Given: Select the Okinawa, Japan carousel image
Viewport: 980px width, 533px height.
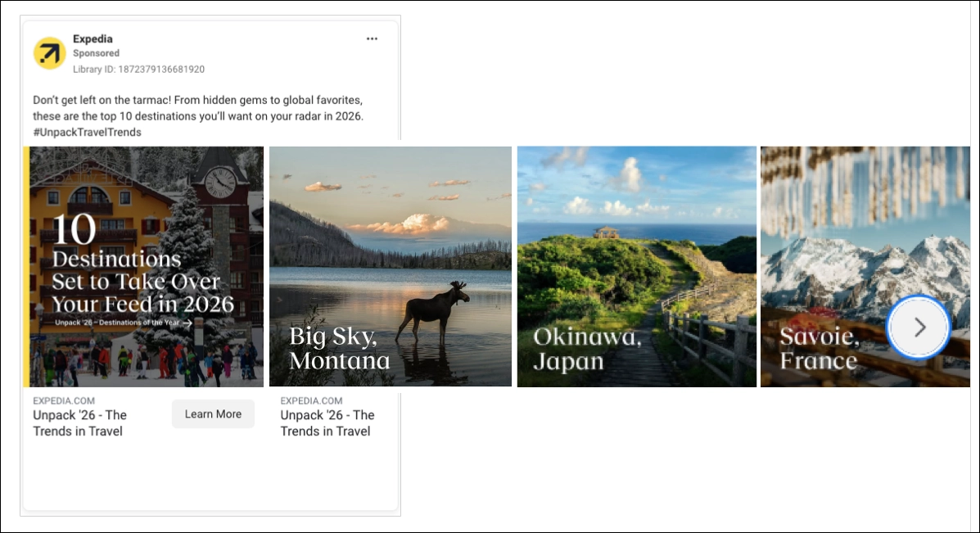Looking at the screenshot, I should 637,266.
